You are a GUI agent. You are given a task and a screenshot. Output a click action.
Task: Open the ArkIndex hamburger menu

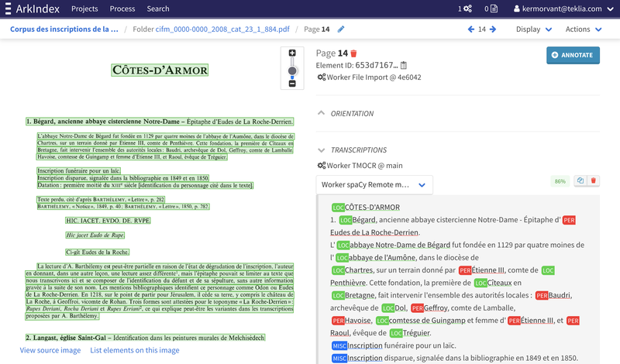8,9
